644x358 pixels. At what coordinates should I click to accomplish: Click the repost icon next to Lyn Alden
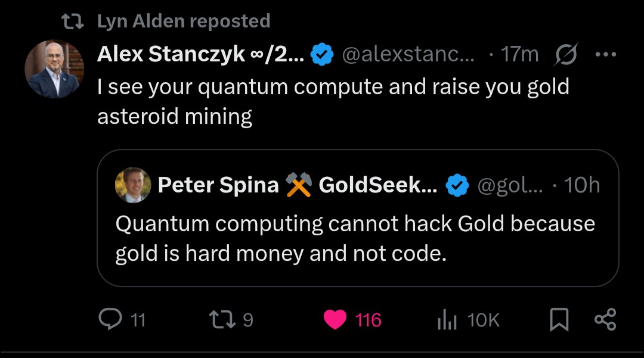pos(75,22)
